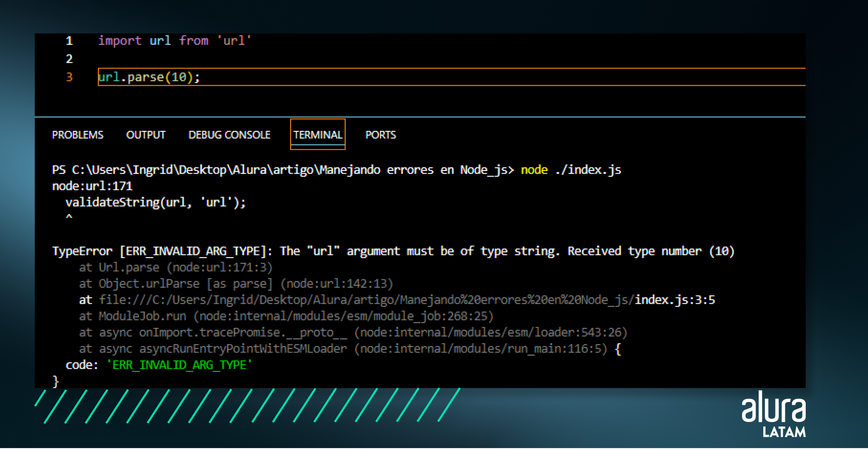This screenshot has width=868, height=449.
Task: Click the Alura LATAM logo
Action: click(773, 414)
